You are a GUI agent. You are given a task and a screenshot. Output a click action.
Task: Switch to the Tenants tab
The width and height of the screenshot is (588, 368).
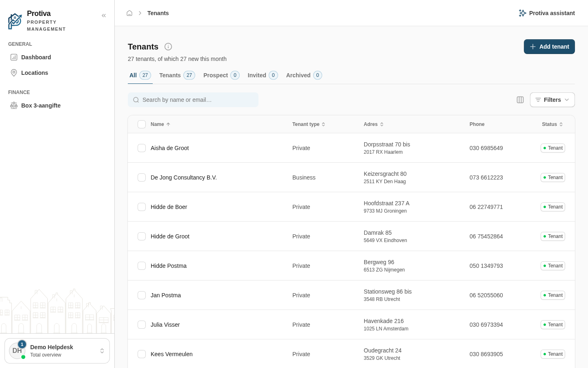[177, 75]
